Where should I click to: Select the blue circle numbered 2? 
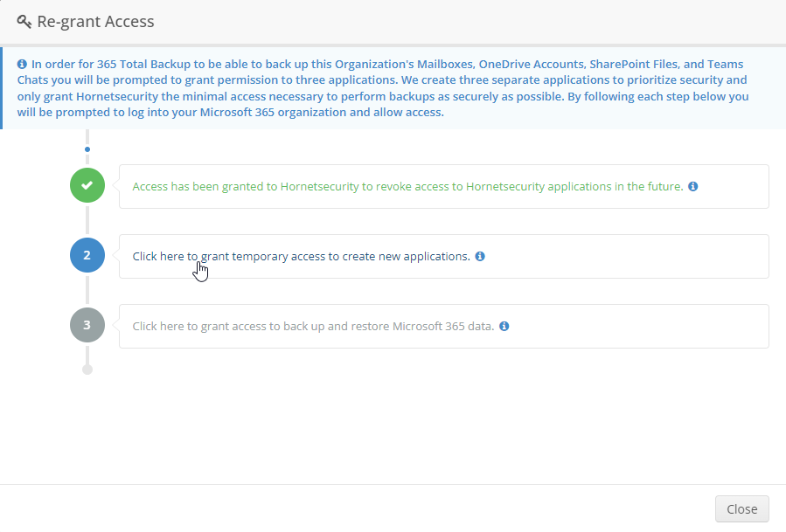click(x=87, y=255)
